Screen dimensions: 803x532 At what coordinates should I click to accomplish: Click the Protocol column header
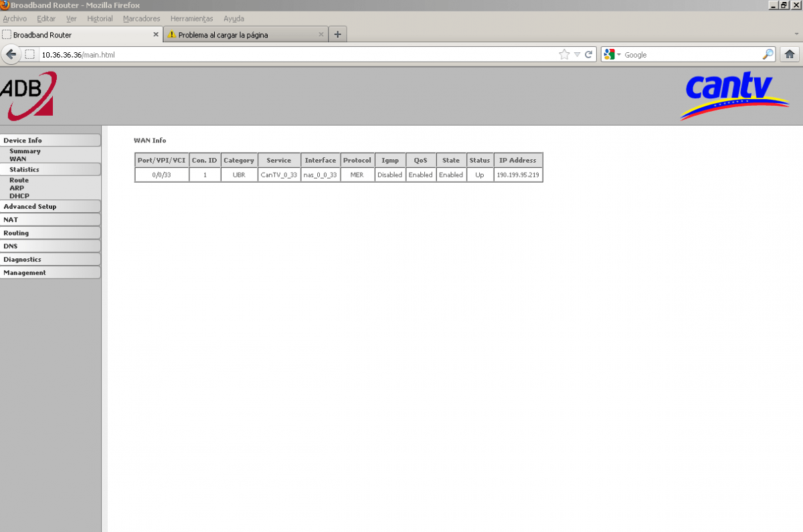[x=357, y=161]
